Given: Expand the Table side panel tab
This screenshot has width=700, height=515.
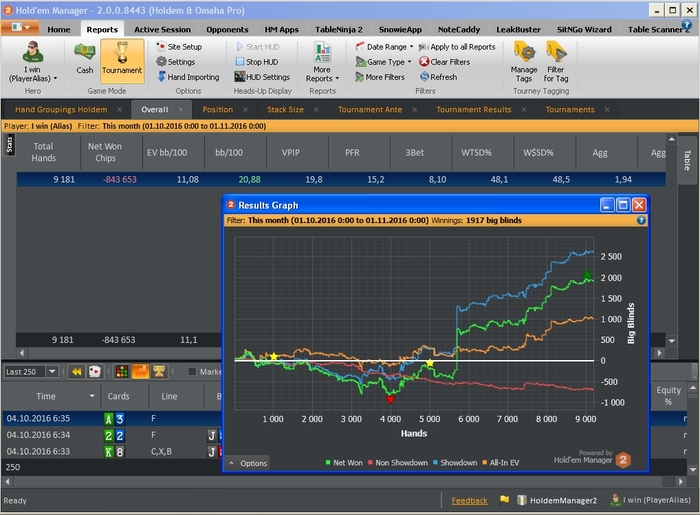Looking at the screenshot, I should [687, 160].
